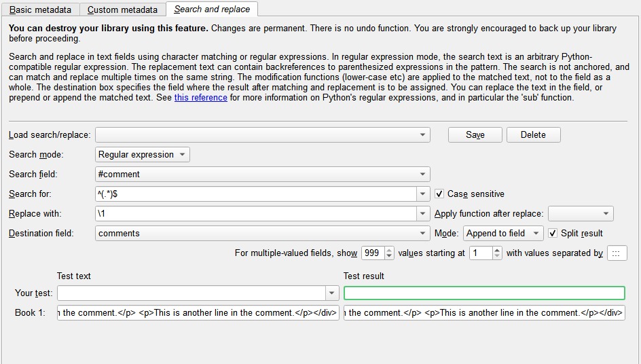Change the Mode Append to field dropdown
The height and width of the screenshot is (364, 641).
(502, 234)
